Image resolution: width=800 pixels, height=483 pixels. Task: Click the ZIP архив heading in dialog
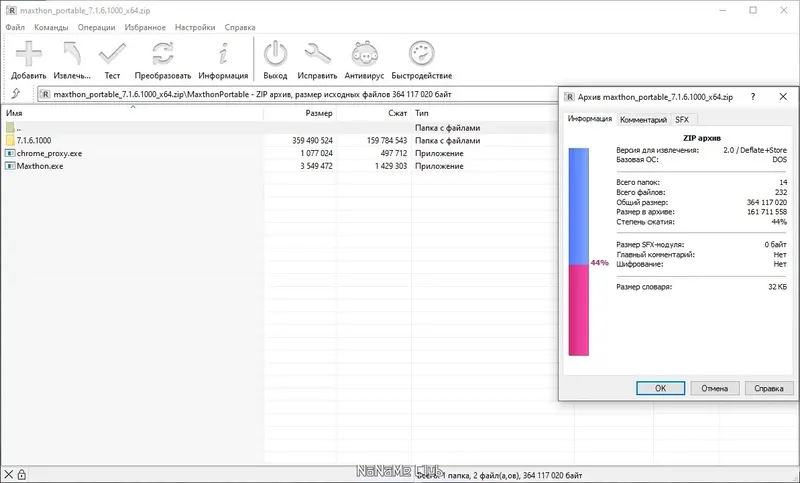tap(702, 138)
